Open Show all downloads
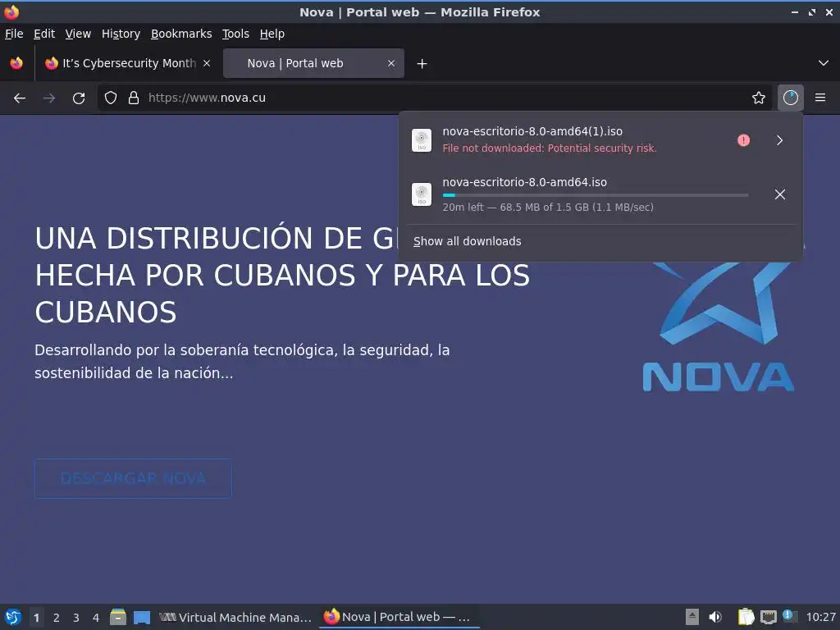The image size is (840, 630). (467, 242)
